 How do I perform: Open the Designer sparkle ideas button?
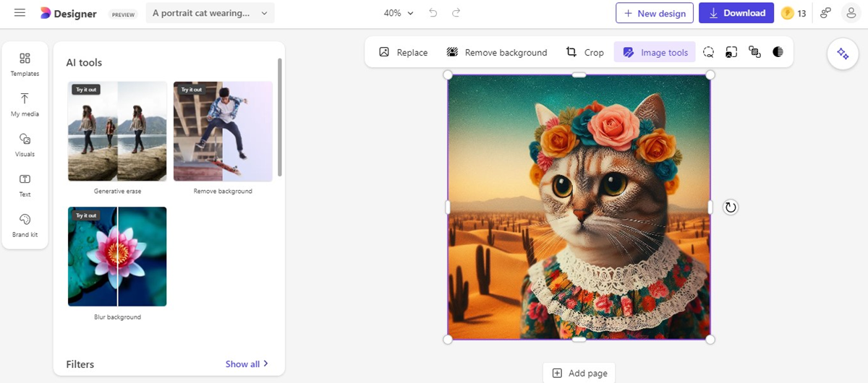coord(843,53)
